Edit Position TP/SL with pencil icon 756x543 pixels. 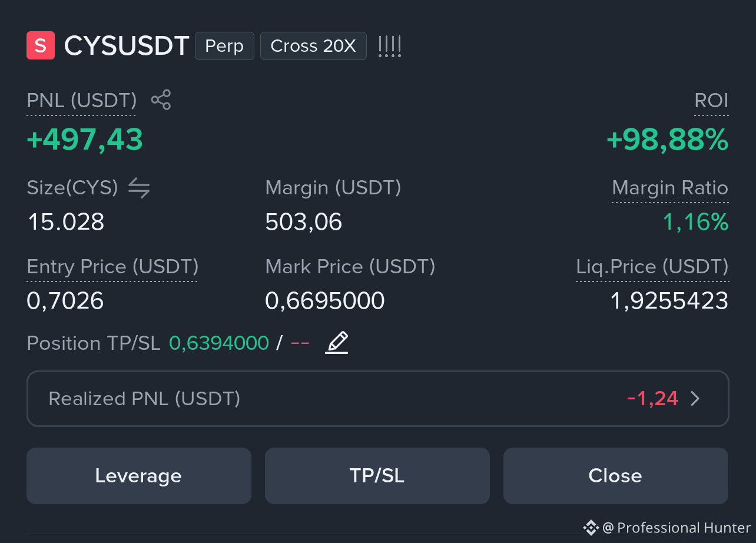337,343
